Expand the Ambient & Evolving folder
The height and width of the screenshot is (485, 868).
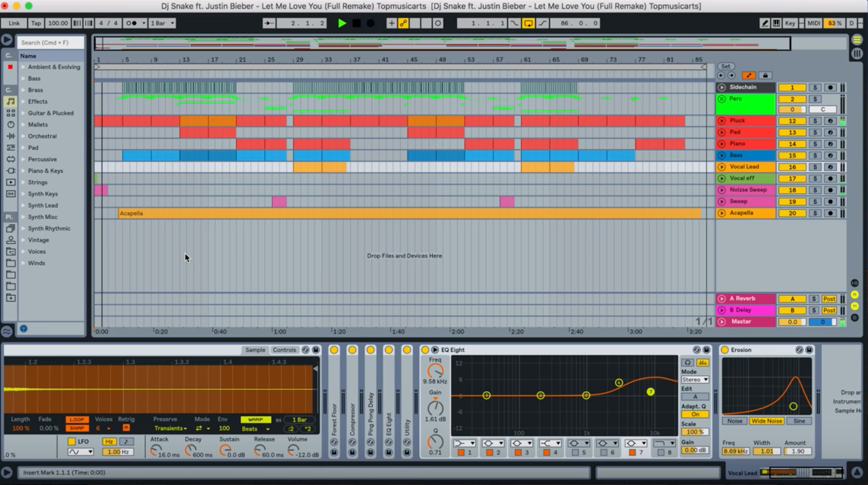pyautogui.click(x=23, y=67)
